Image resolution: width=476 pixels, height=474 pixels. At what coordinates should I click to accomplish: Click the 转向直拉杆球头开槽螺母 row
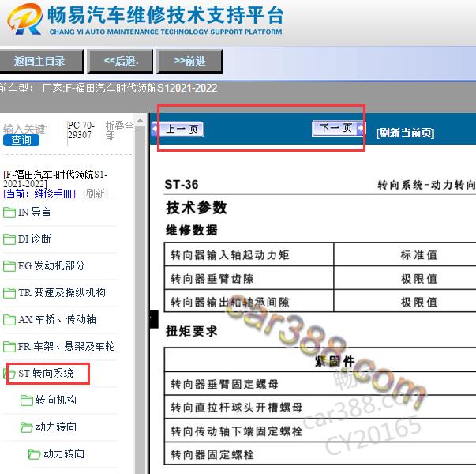320,408
